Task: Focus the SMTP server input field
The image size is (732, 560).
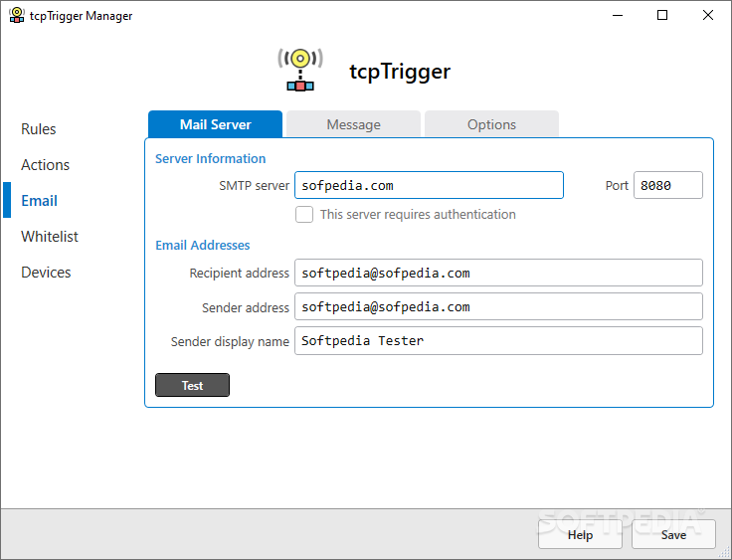Action: 429,185
